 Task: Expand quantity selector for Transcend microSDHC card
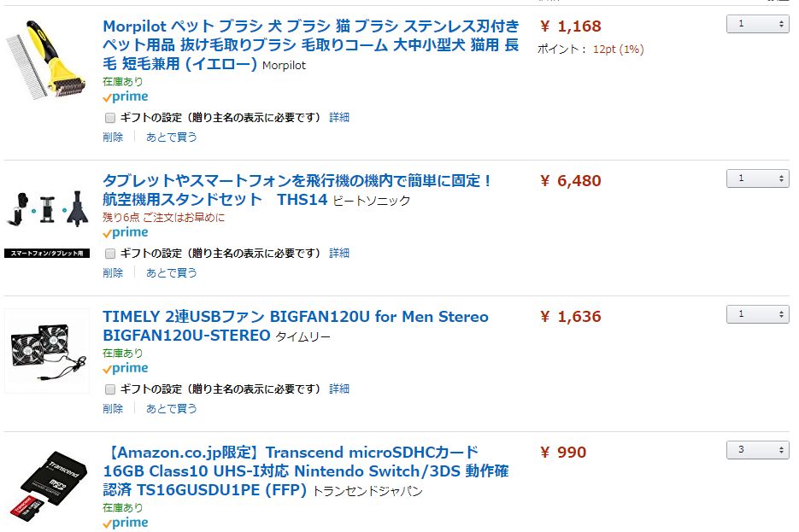pos(757,450)
